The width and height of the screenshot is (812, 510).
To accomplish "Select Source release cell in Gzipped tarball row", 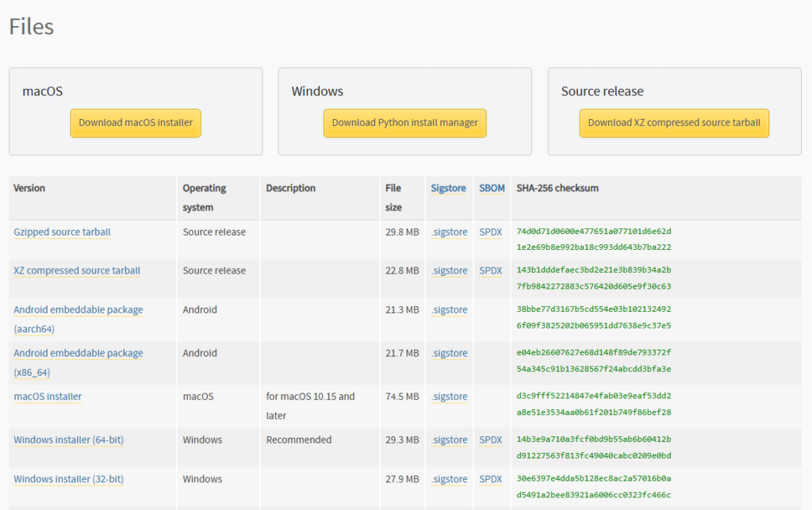I will (x=214, y=232).
